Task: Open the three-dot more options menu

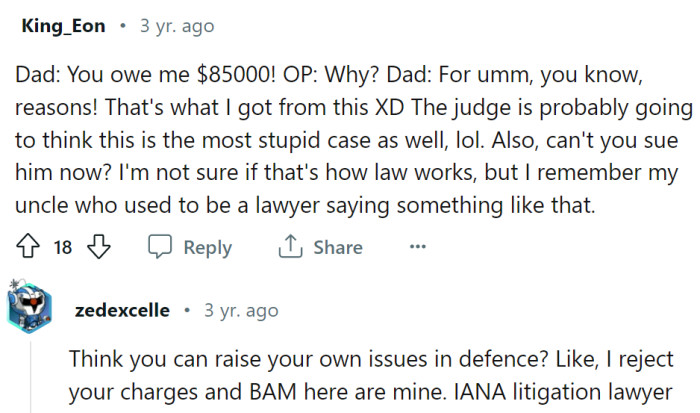Action: tap(418, 248)
